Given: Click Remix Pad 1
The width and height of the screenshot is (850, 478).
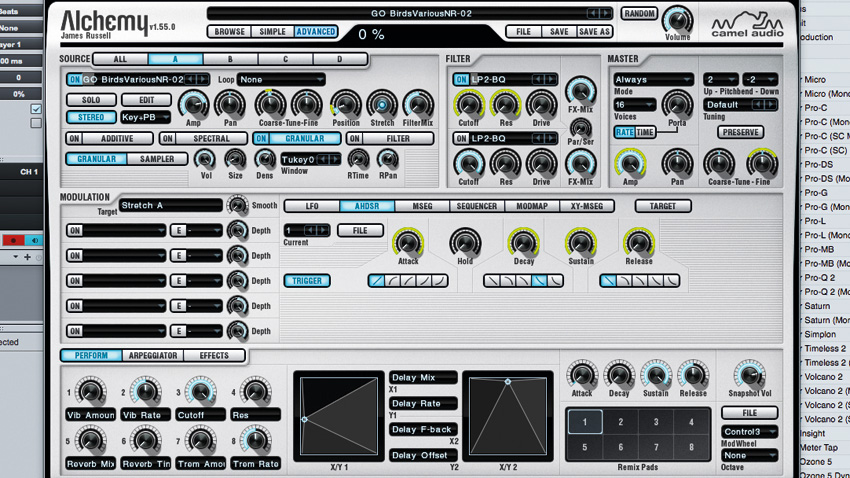Looking at the screenshot, I should 584,422.
